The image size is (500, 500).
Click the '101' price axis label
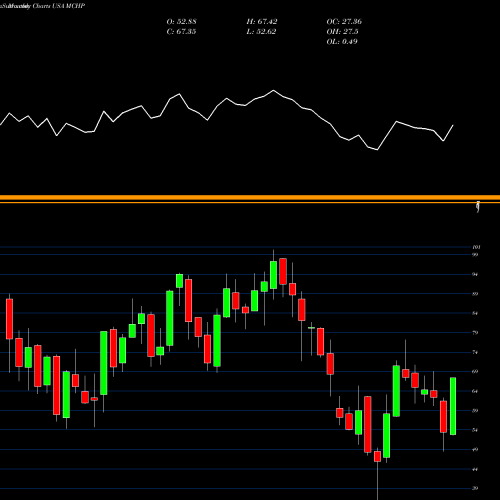click(x=476, y=247)
